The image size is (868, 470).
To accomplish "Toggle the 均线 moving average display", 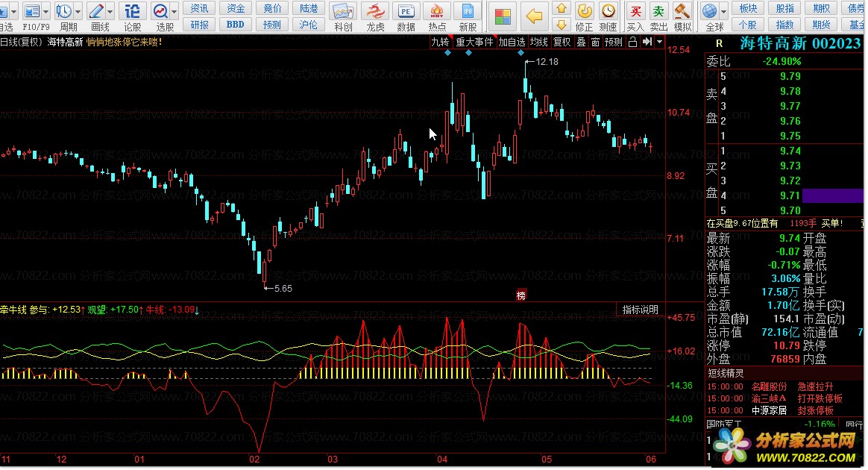I will click(538, 42).
